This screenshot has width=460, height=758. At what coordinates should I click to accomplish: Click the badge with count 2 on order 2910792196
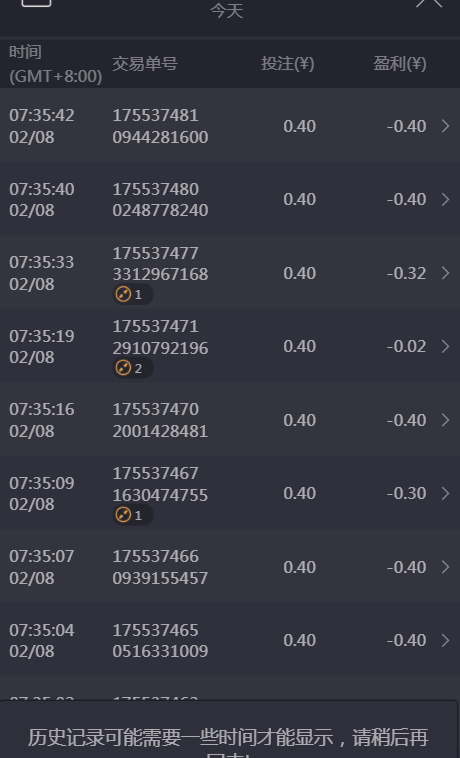pos(133,368)
